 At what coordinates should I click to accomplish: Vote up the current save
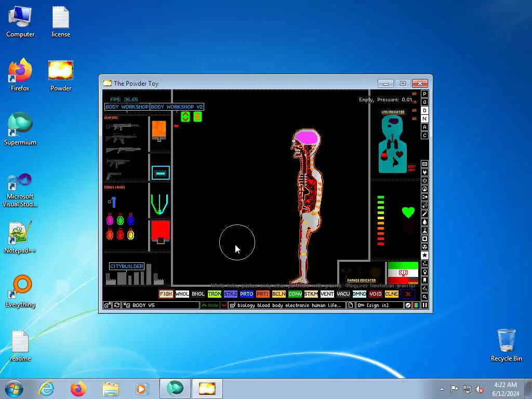coord(210,305)
